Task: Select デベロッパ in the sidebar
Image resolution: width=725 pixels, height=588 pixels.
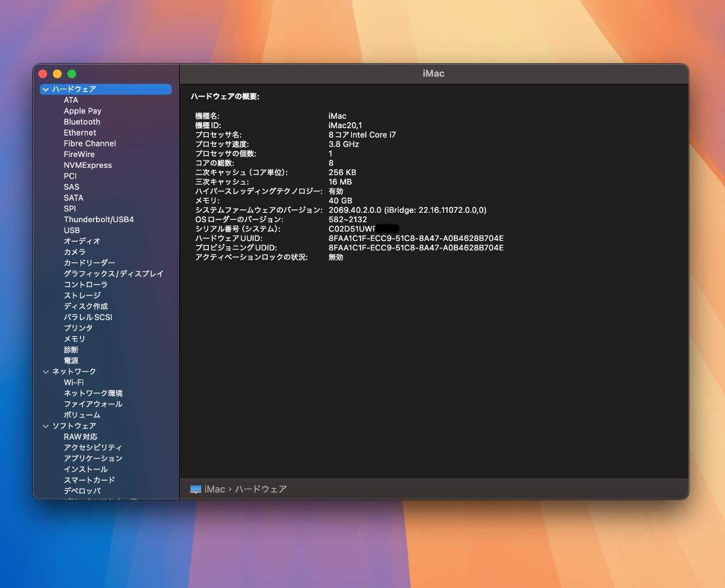Action: pyautogui.click(x=82, y=491)
